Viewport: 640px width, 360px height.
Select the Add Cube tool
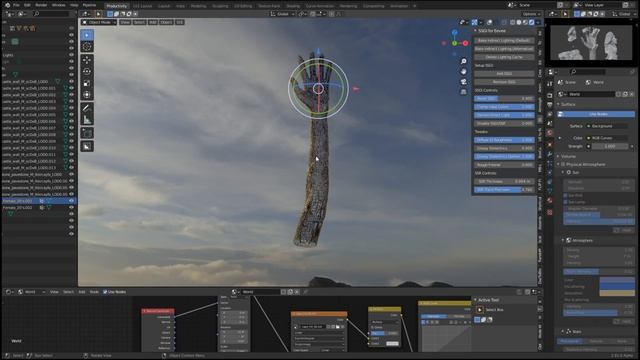point(87,133)
